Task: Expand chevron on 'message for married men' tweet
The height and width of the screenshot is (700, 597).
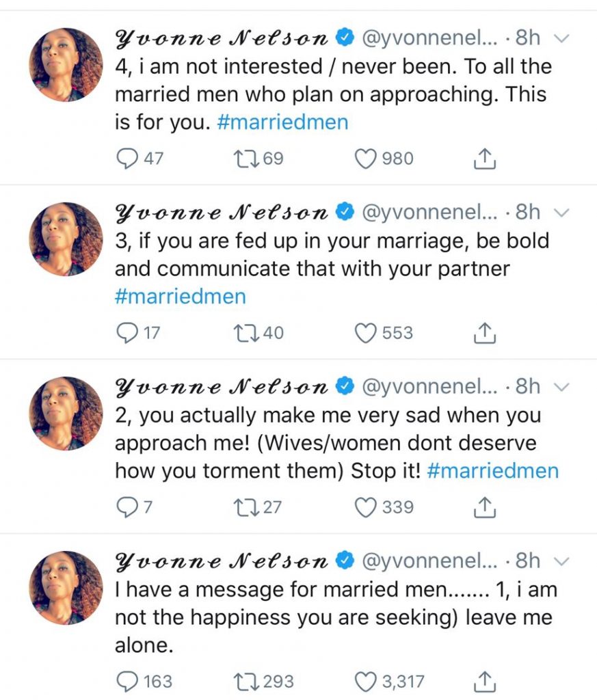Action: (x=562, y=562)
